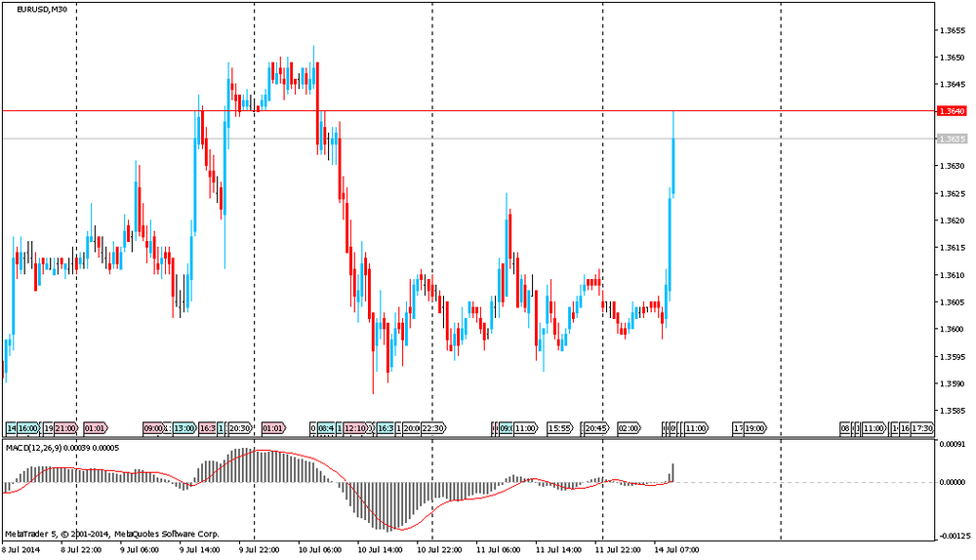Screen dimensions: 976x560
Task: Select the MACD(12,26,9) indicator label
Action: [37, 447]
